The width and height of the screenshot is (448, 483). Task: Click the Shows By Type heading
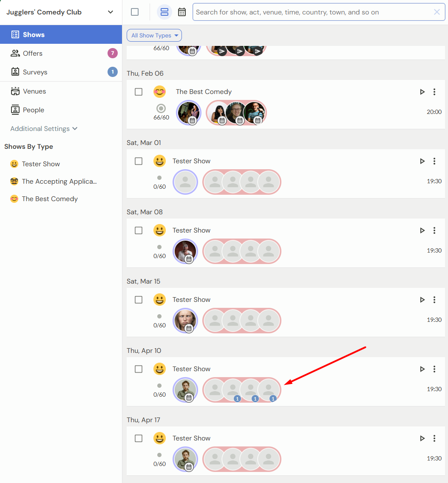point(28,147)
